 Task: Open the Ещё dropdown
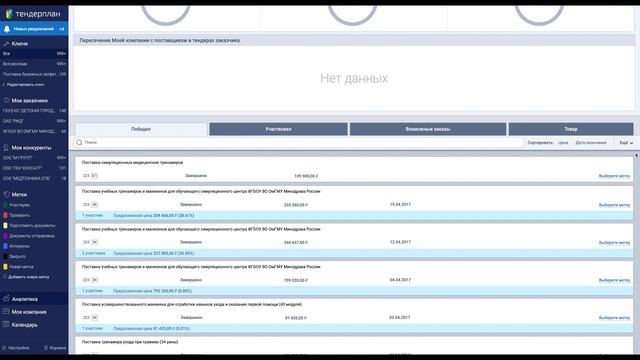(626, 143)
